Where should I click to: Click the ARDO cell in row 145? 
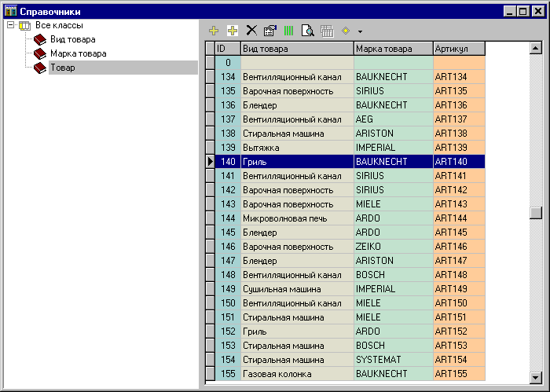(394, 233)
